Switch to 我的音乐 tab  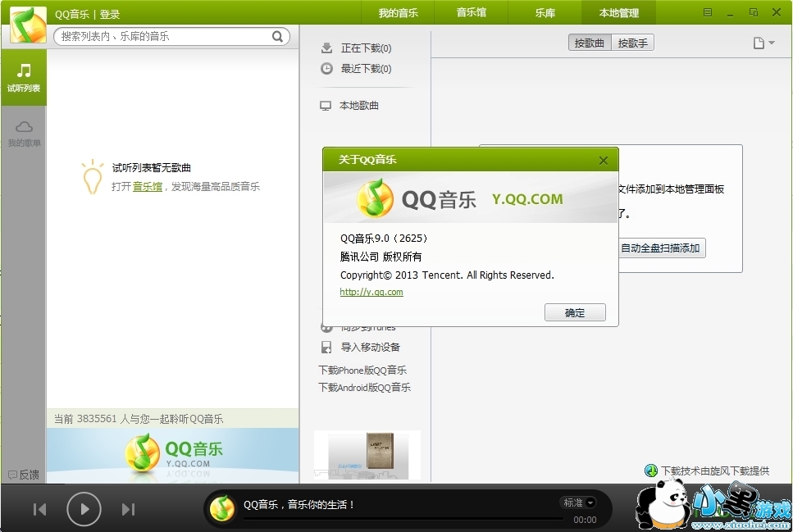tap(398, 12)
